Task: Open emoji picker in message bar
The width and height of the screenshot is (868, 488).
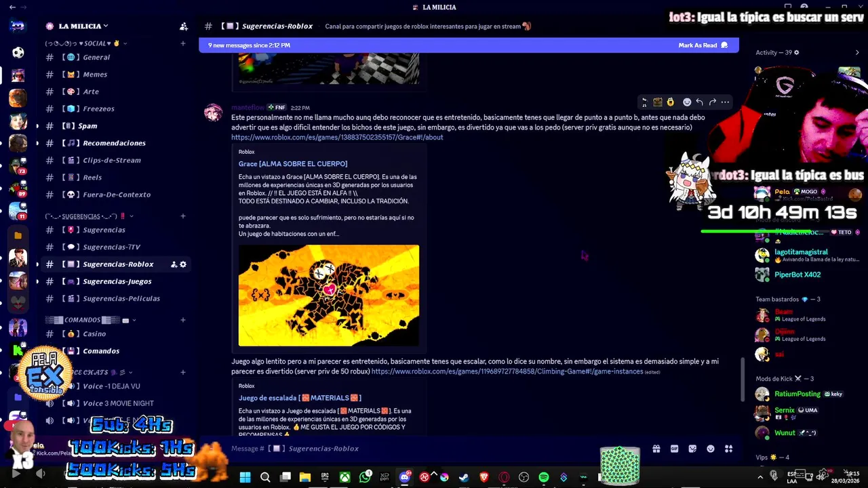Action: point(711,449)
